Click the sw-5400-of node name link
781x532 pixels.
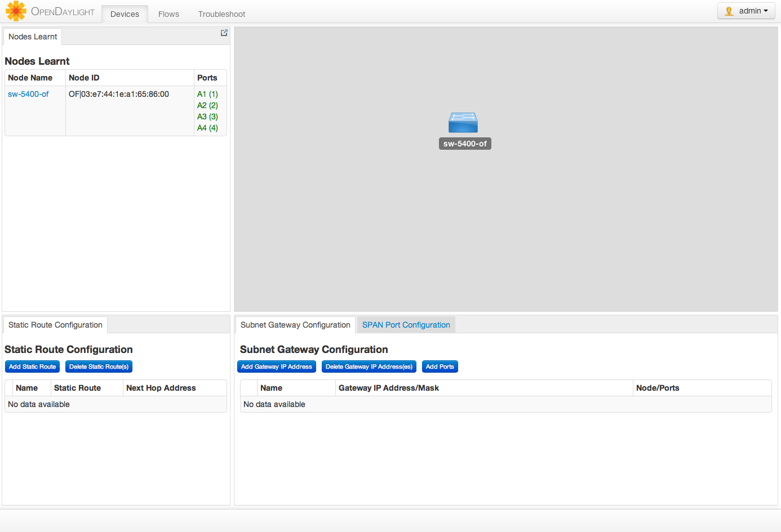28,94
